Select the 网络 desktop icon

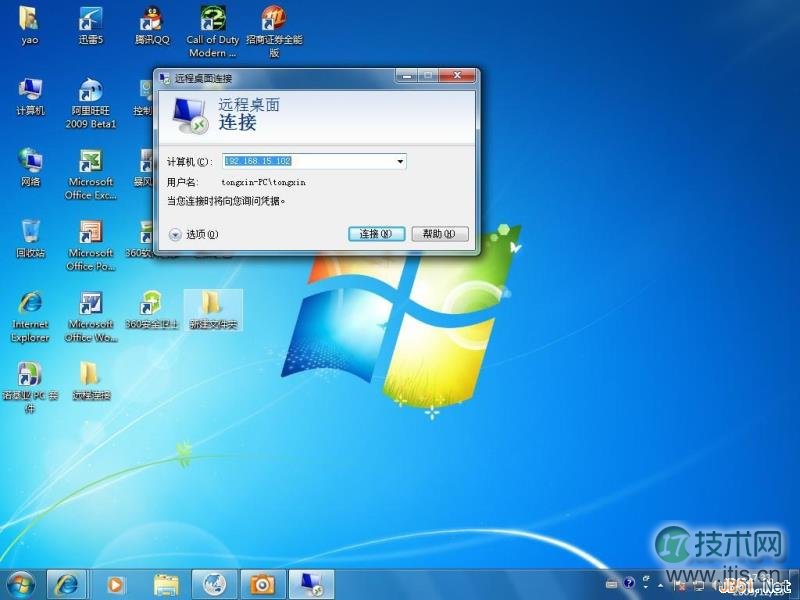[30, 167]
